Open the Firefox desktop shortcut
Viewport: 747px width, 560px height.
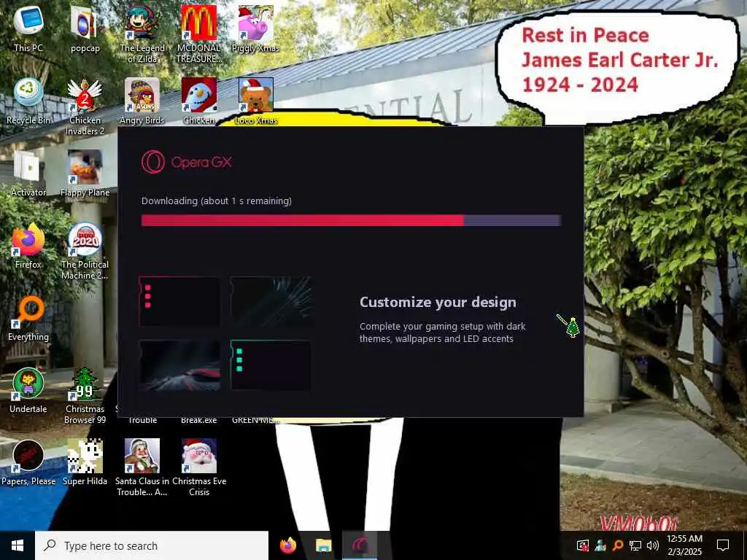coord(28,245)
